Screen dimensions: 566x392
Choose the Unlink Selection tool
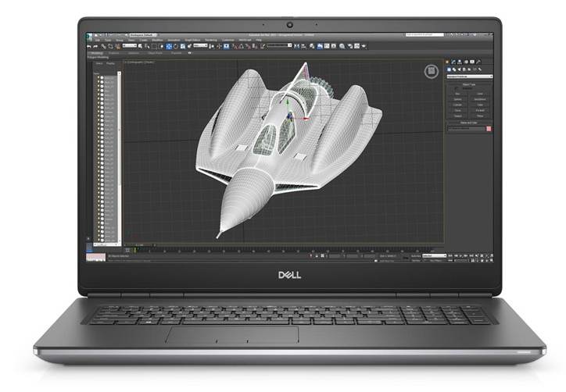110,46
